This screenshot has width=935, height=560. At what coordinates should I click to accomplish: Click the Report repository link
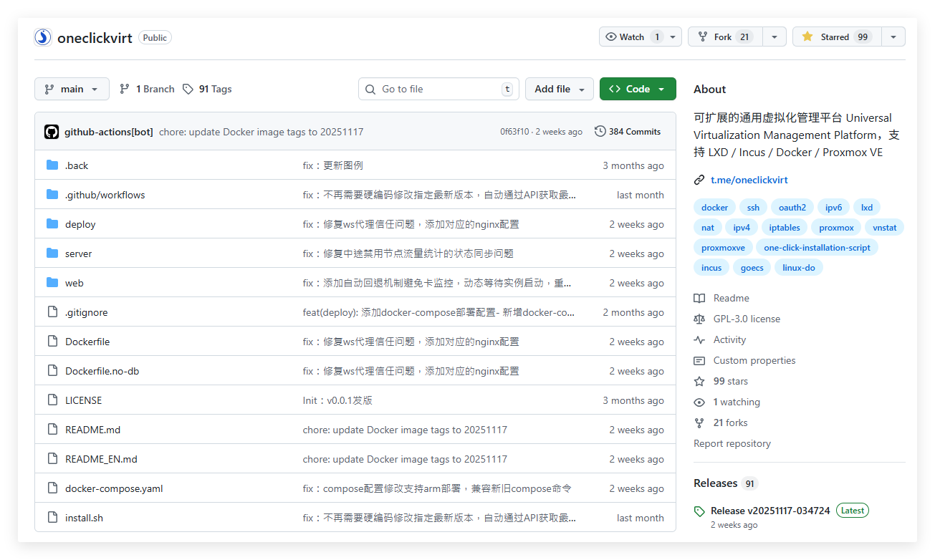(x=732, y=443)
